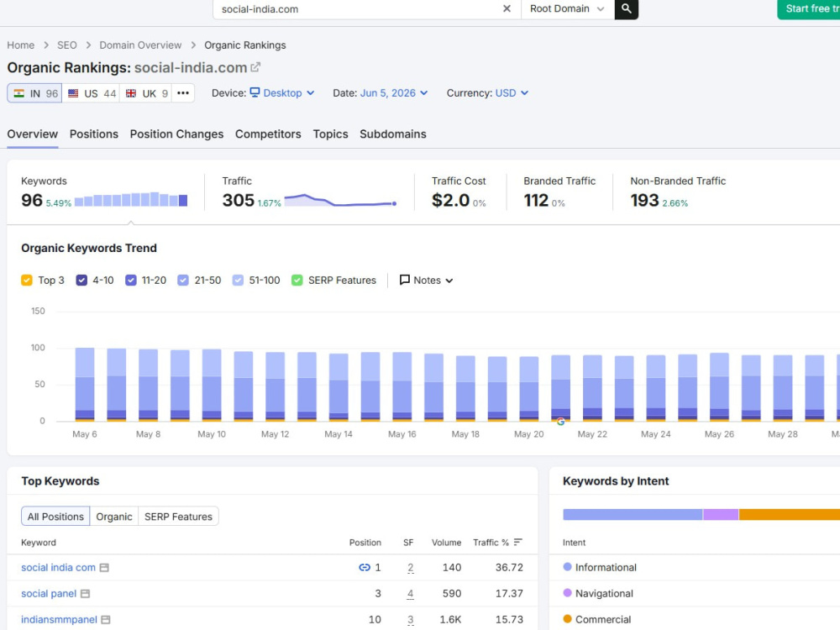Click Keywords mini bar chart

click(131, 199)
